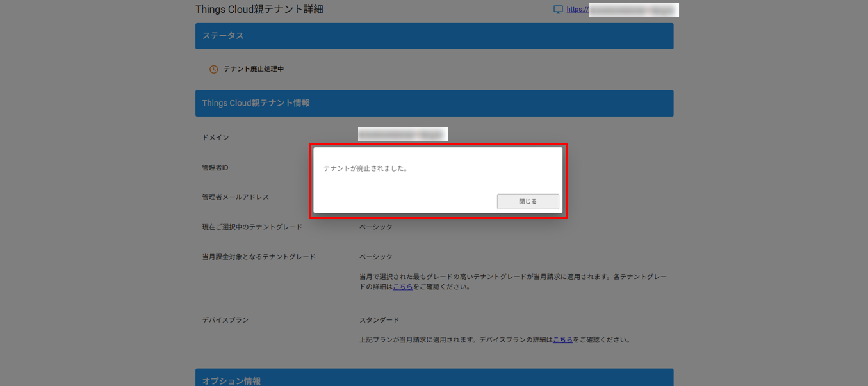Open the こちら link for tenant grade details
The height and width of the screenshot is (386, 868).
tap(402, 287)
